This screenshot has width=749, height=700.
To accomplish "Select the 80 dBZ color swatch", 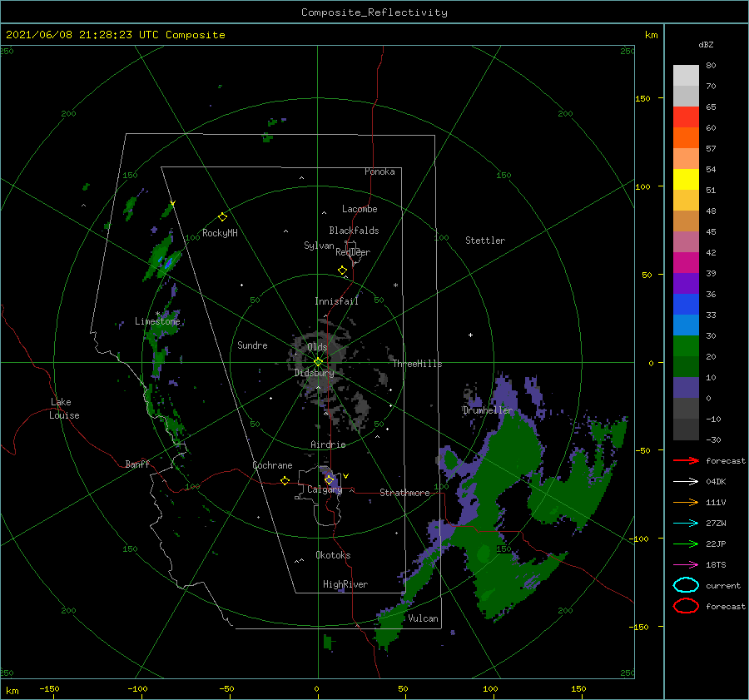I will [686, 75].
